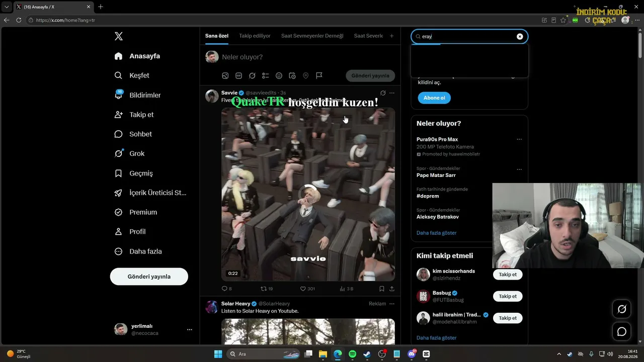The width and height of the screenshot is (644, 362).
Task: Open Takip et in the sidebar
Action: tap(134, 115)
